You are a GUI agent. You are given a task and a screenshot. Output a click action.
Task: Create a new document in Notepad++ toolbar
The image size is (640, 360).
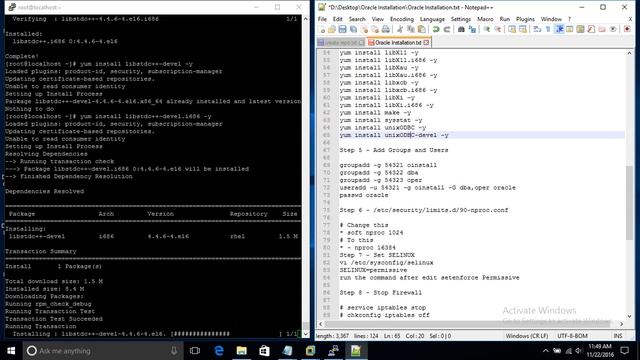click(x=322, y=29)
